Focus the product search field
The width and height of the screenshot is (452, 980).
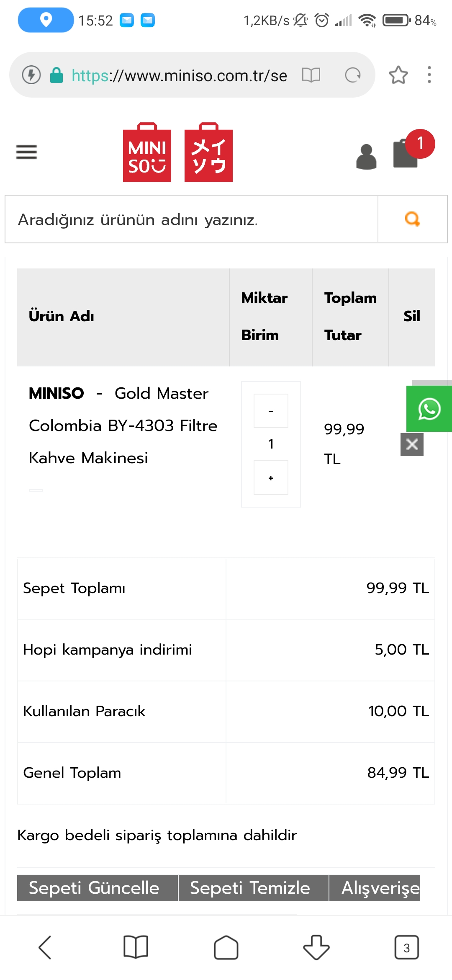[191, 219]
